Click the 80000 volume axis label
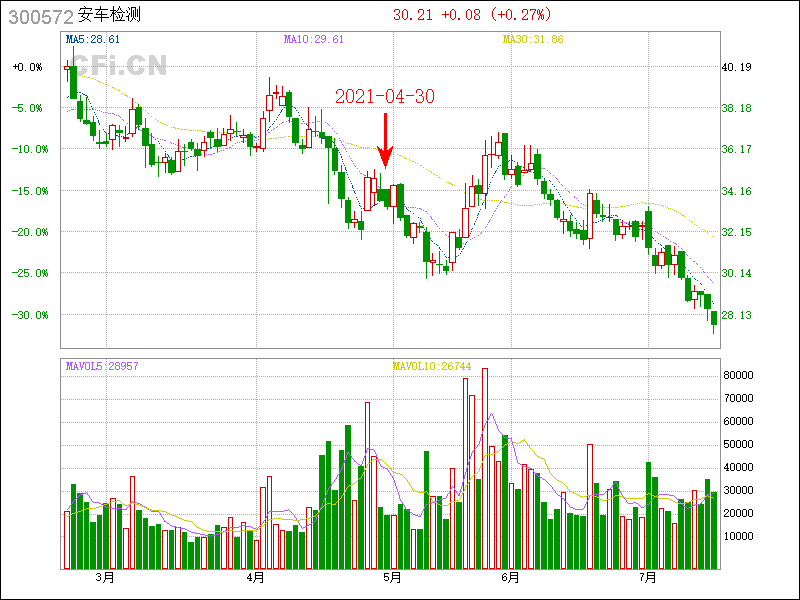This screenshot has width=800, height=600. pyautogui.click(x=738, y=376)
